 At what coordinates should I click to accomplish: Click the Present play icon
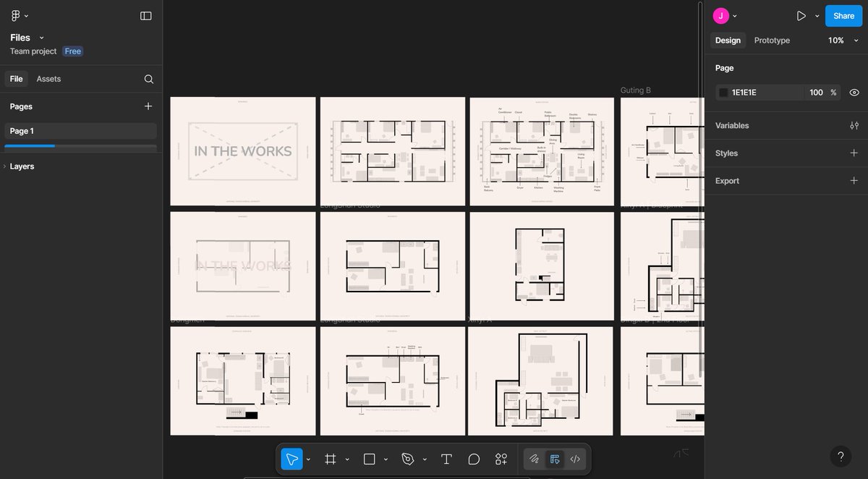(801, 15)
